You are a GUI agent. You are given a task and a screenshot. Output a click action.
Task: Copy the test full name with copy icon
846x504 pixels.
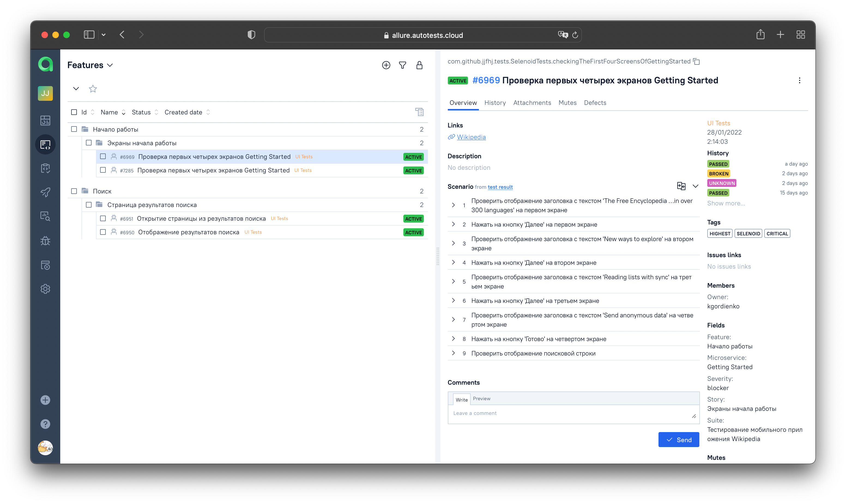pyautogui.click(x=697, y=62)
